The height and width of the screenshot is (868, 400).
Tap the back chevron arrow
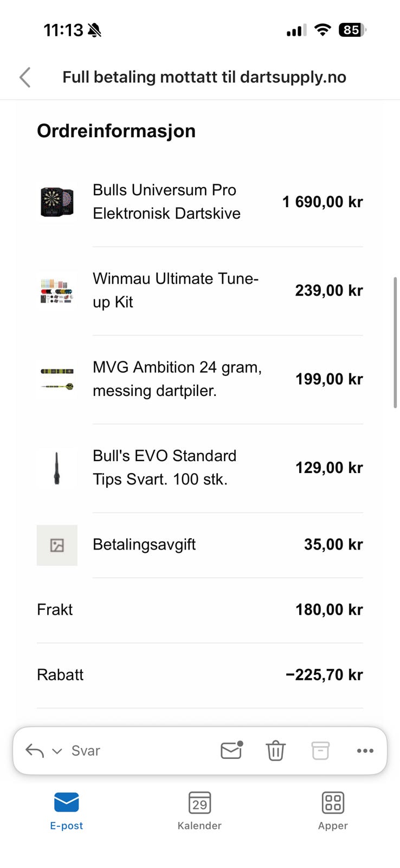pyautogui.click(x=25, y=78)
